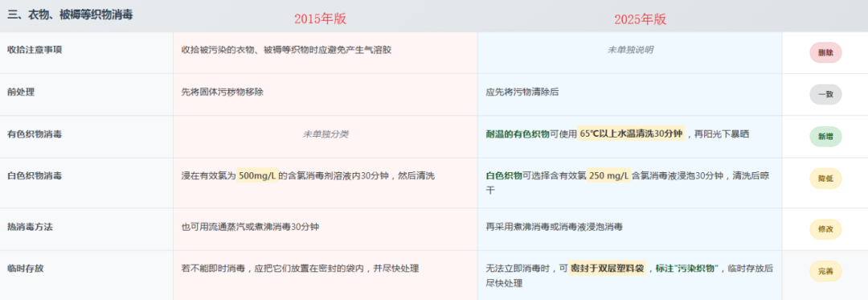The image size is (868, 300).
Task: Click the 删除 status badge
Action: pyautogui.click(x=825, y=52)
